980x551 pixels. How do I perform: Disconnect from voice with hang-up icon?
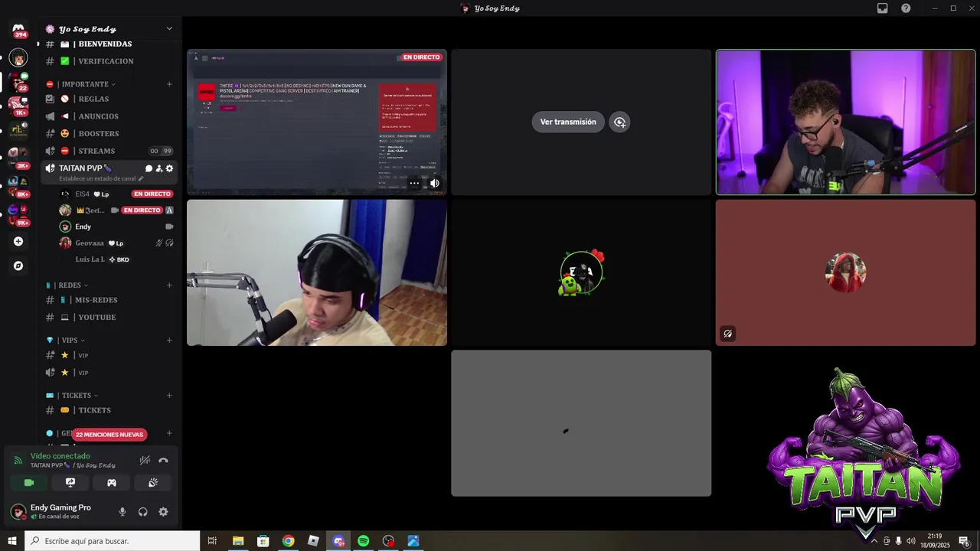(x=163, y=460)
